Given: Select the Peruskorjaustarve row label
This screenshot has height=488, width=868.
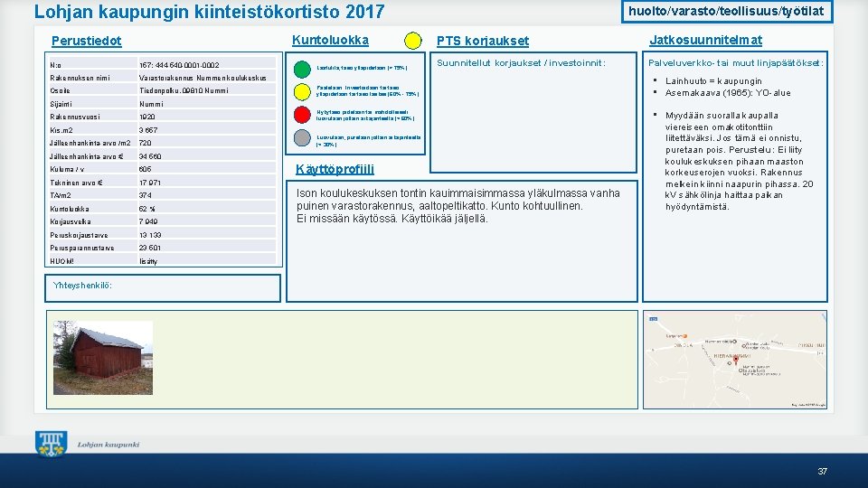Looking at the screenshot, I should point(79,235).
